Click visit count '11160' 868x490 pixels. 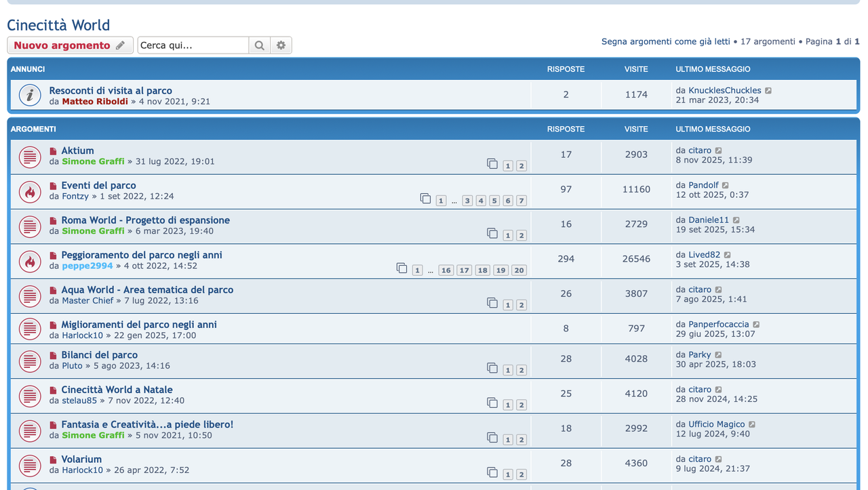(x=636, y=190)
